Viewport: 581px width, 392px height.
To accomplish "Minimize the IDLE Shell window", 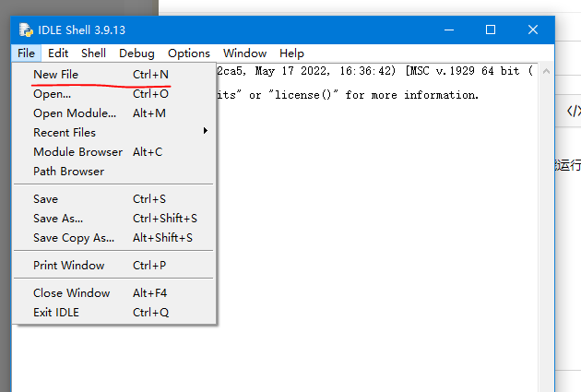I will [x=449, y=30].
